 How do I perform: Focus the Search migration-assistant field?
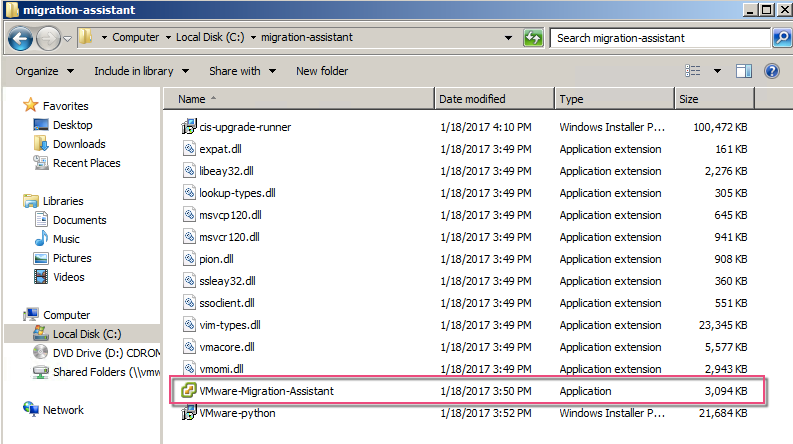click(x=660, y=38)
